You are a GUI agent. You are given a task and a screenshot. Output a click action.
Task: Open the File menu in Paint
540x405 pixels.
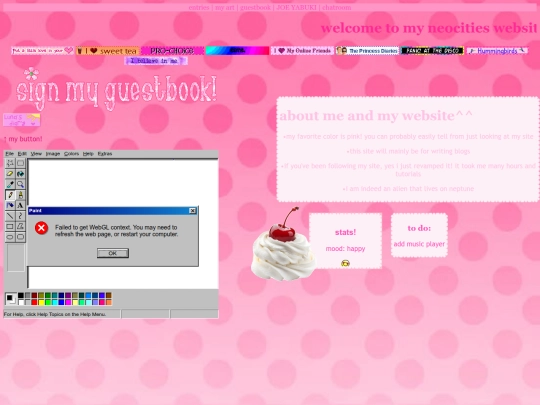(x=10, y=154)
